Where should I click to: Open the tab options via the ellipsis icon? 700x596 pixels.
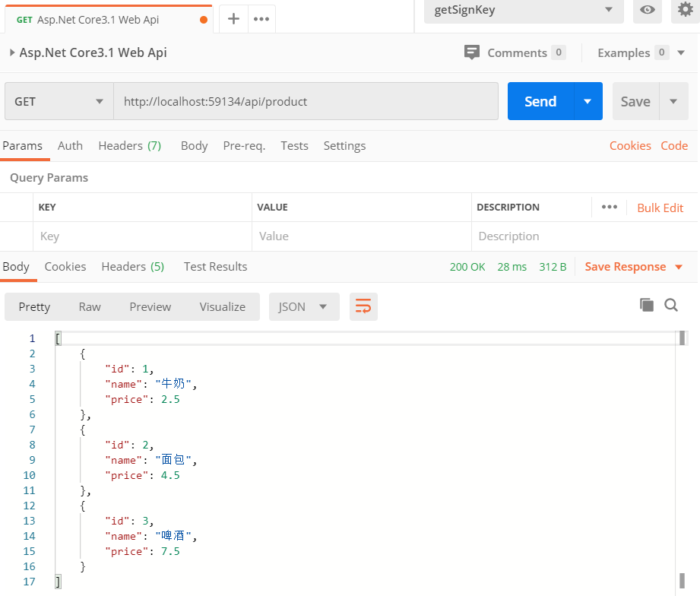click(x=261, y=18)
